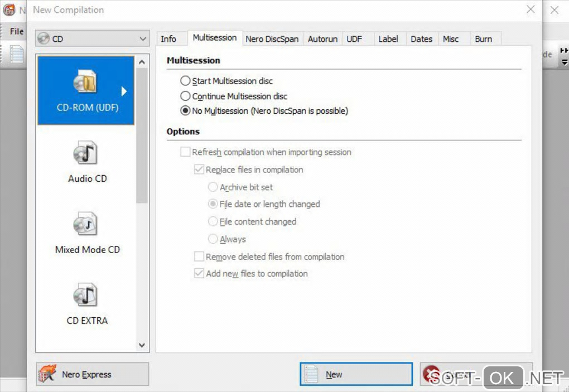
Task: Click the Nero Express flame icon
Action: coord(47,374)
